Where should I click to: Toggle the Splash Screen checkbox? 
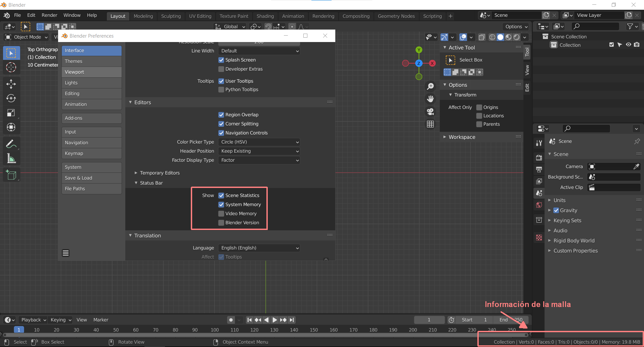[221, 60]
